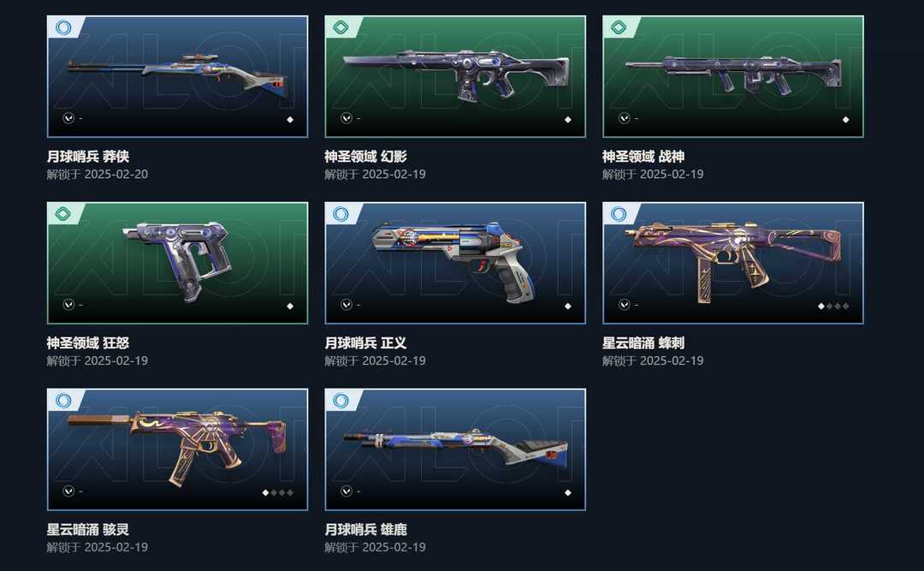Click the green tier icon on 神圣领域 幻影
Screen dimensions: 924x571
coord(341,27)
